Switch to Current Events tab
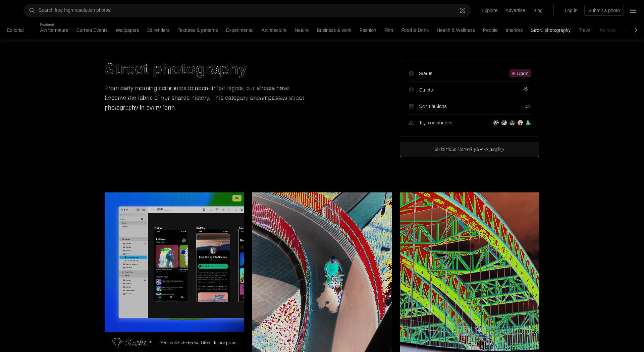 92,30
